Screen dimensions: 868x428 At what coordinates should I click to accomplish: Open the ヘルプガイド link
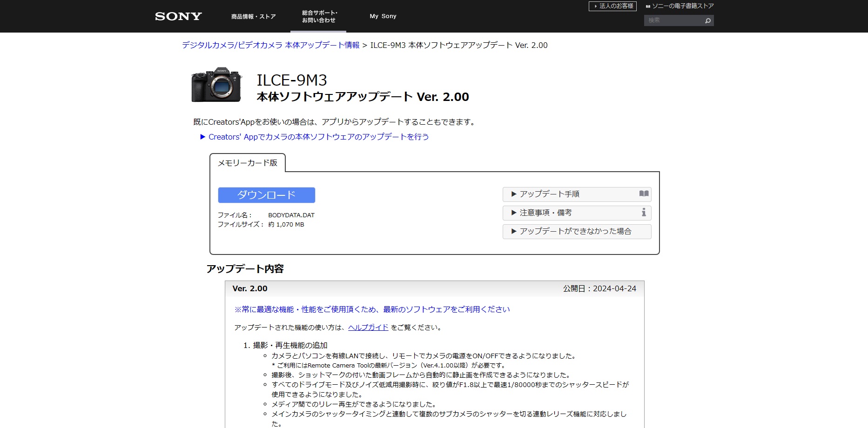[368, 328]
